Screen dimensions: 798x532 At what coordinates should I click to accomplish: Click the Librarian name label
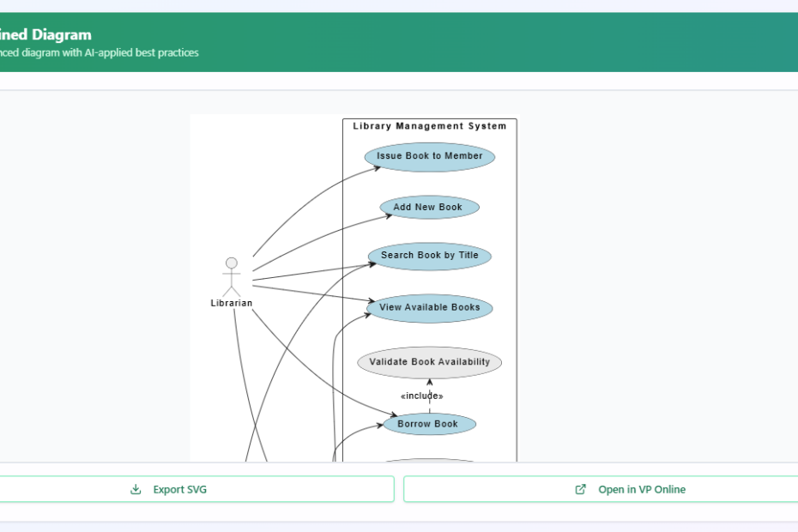pos(232,302)
